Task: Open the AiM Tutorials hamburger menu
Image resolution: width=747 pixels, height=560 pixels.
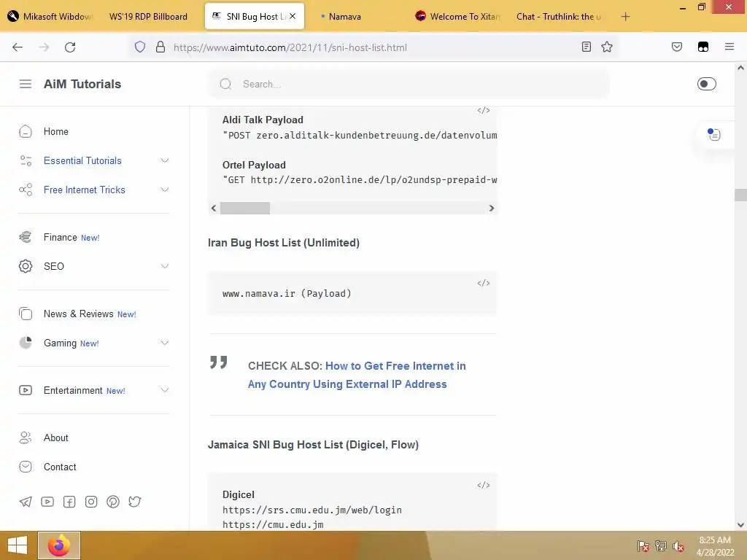Action: [x=26, y=84]
